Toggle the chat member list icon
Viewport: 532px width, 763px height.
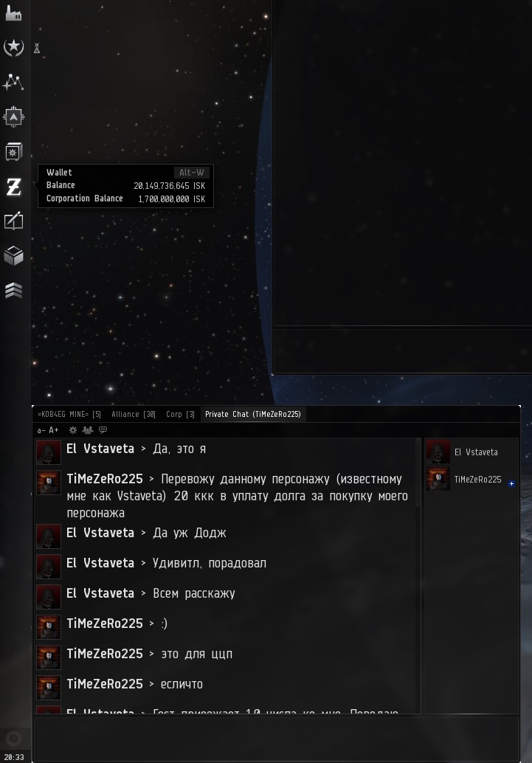(88, 429)
